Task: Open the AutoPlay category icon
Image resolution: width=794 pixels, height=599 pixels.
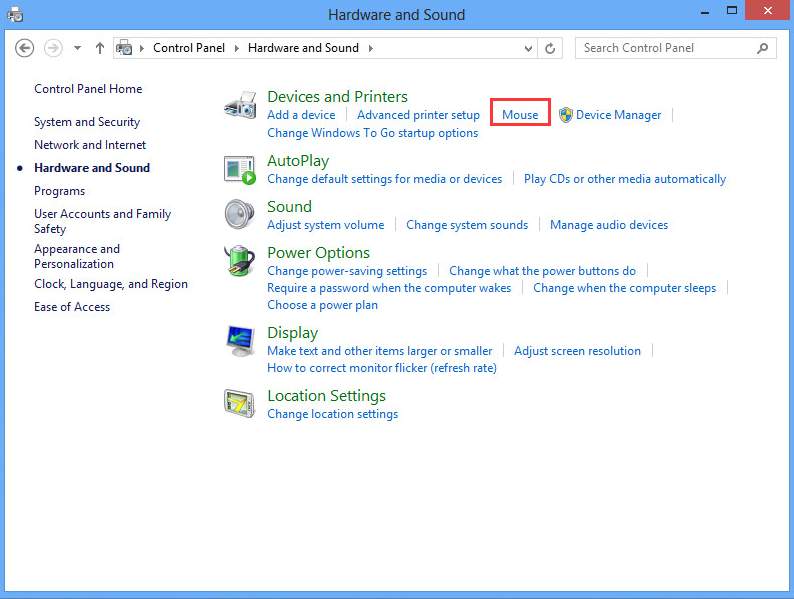Action: pyautogui.click(x=240, y=169)
